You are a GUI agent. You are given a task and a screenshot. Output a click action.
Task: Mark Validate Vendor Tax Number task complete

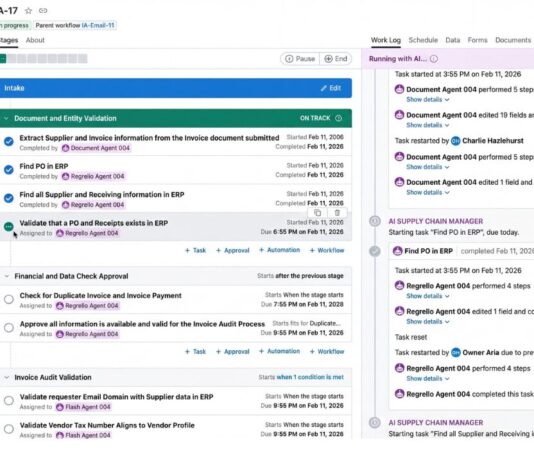tap(9, 429)
